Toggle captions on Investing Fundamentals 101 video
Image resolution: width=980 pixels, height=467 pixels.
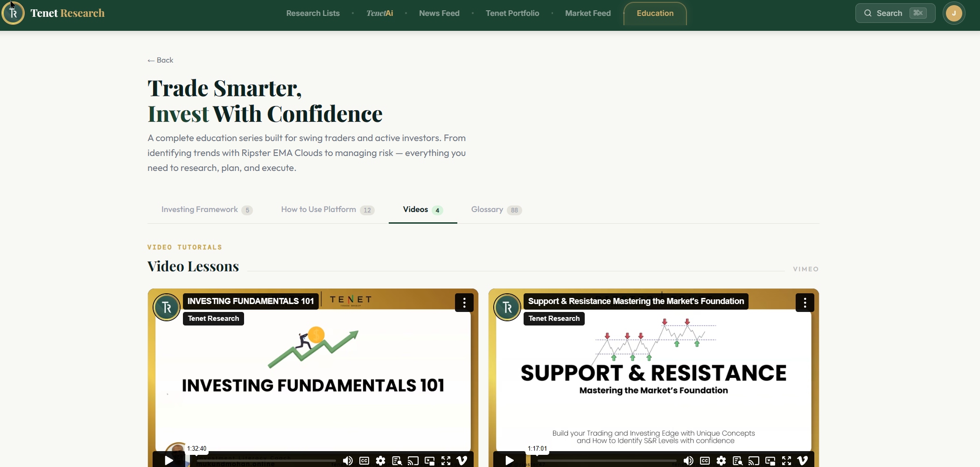pyautogui.click(x=364, y=461)
